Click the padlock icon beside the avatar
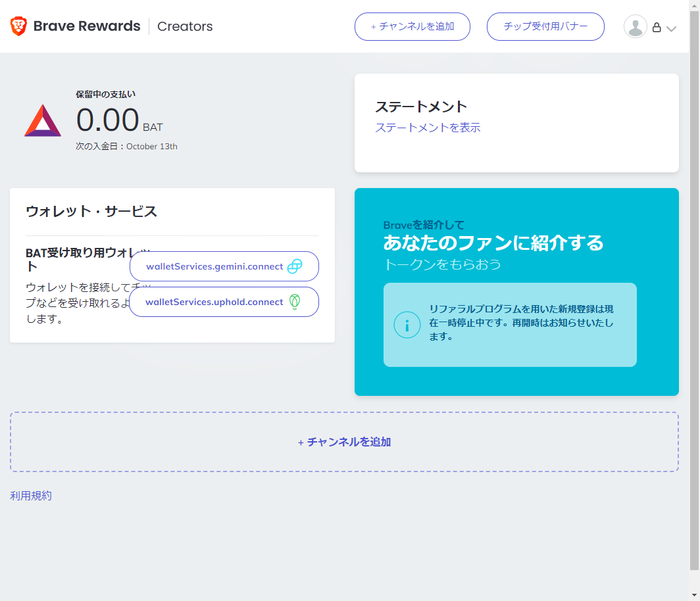This screenshot has height=601, width=700. pos(656,28)
